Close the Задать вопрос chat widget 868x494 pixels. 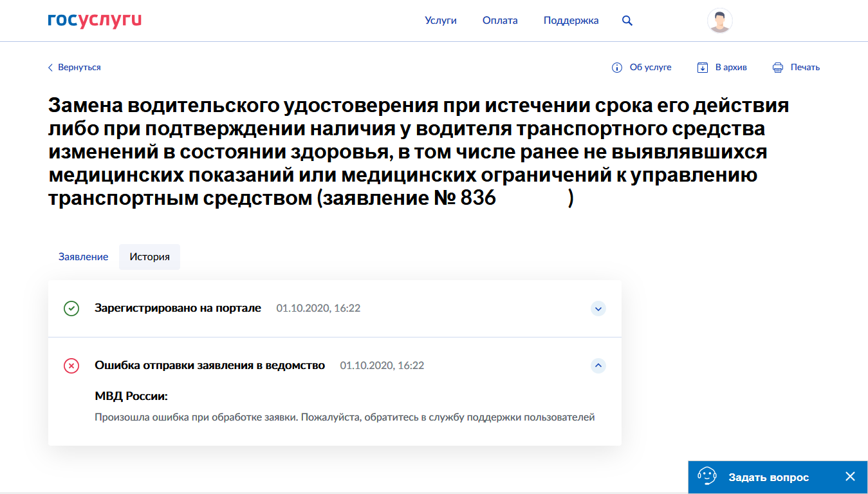click(850, 477)
